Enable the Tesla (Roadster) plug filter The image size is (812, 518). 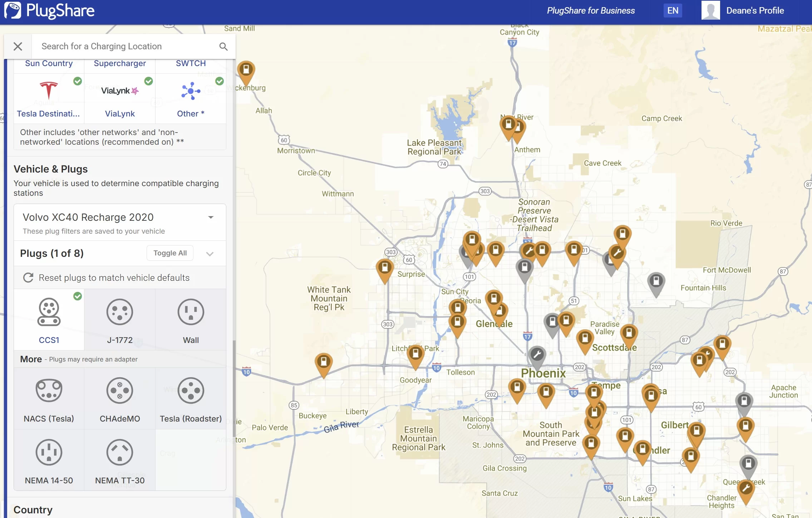click(x=191, y=399)
